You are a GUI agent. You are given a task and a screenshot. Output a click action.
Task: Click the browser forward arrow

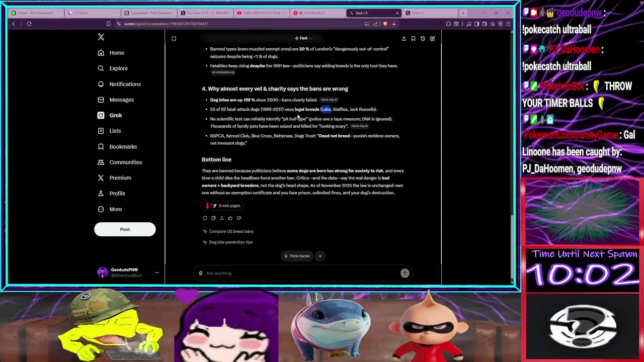point(21,24)
